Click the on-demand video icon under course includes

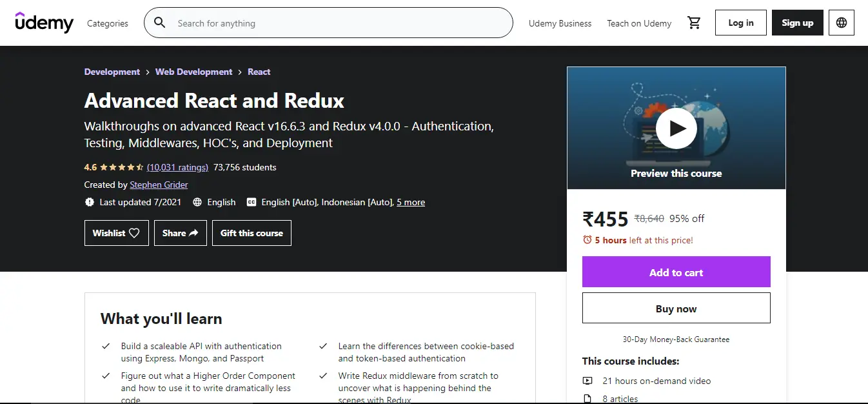click(588, 381)
